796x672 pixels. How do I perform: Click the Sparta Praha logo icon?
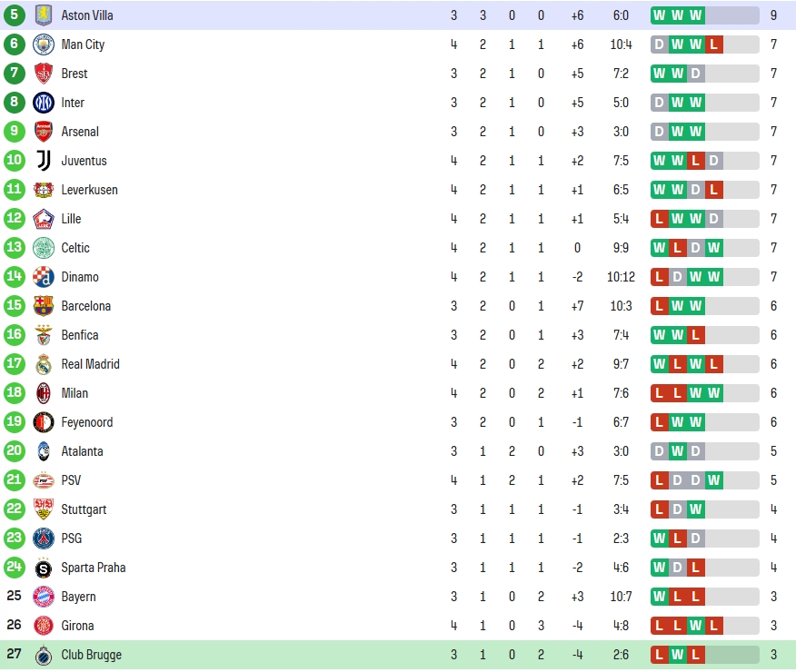tap(44, 568)
